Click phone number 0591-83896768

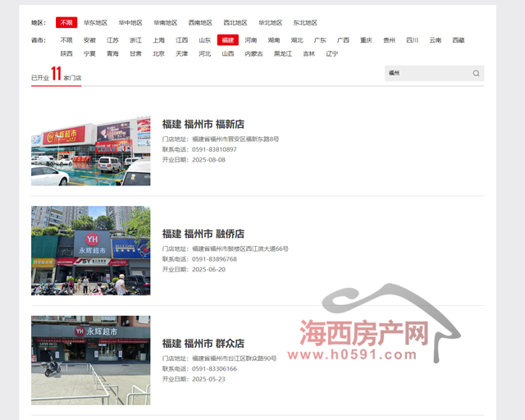pos(214,259)
